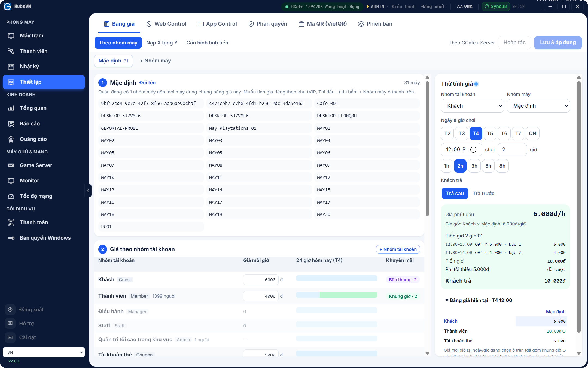Click the Nhật ký log icon
This screenshot has width=588, height=368.
coord(11,67)
